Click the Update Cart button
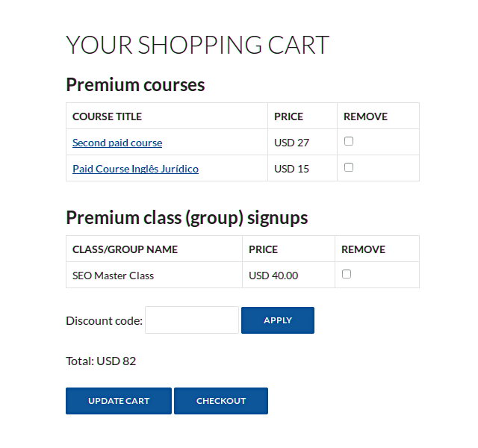Viewport: 478px width, 448px height. point(119,401)
